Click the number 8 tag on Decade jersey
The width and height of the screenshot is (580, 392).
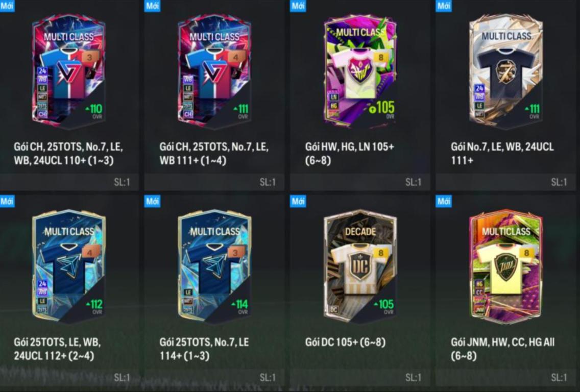(x=381, y=253)
